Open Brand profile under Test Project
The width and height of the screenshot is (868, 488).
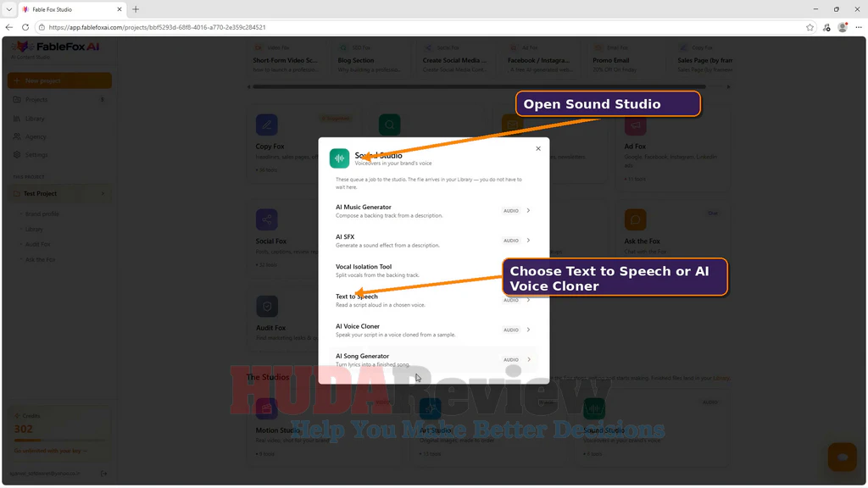click(x=42, y=214)
